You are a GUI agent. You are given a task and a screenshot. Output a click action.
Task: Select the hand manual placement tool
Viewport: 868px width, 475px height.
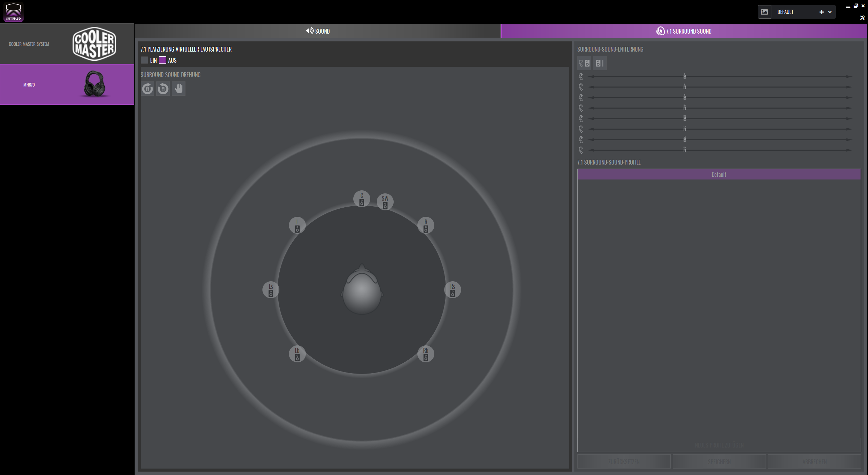(179, 89)
